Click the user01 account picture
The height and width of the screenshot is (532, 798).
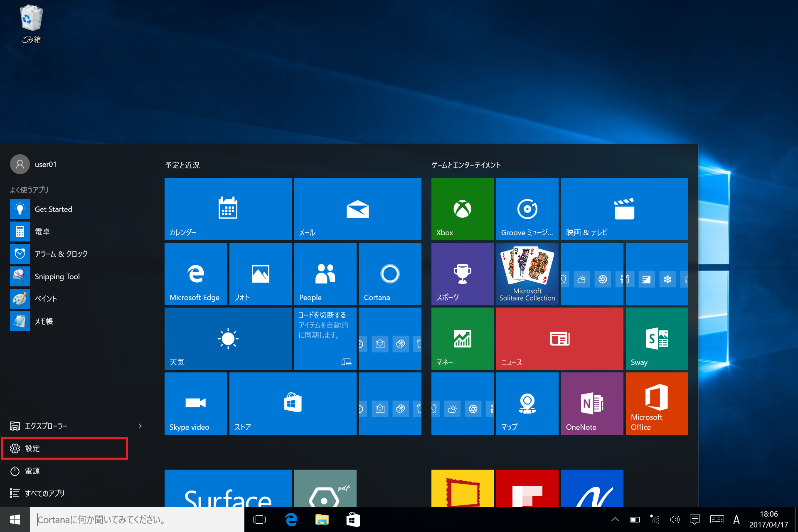[x=20, y=164]
